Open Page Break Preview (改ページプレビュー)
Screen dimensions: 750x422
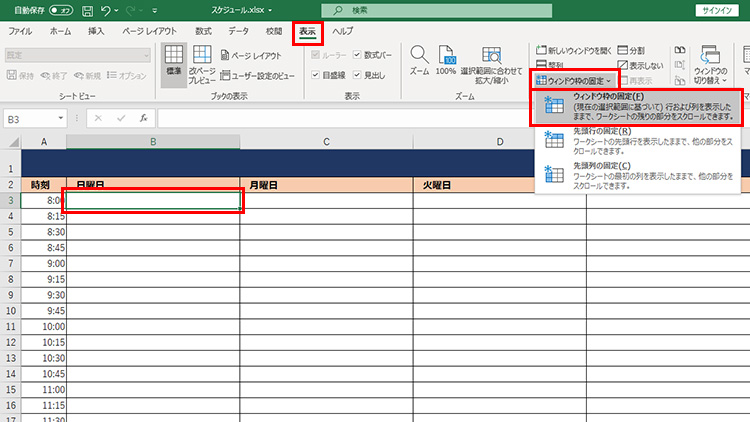202,63
